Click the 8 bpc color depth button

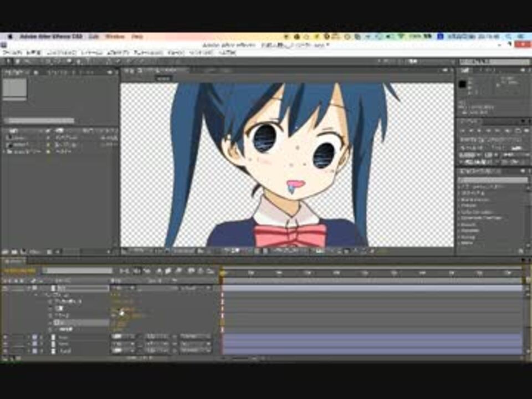click(35, 252)
